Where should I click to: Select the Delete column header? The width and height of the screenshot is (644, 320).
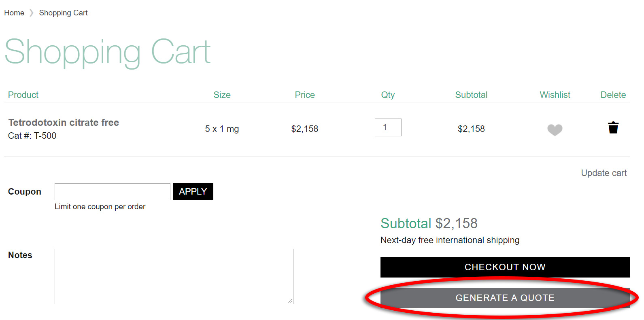613,95
